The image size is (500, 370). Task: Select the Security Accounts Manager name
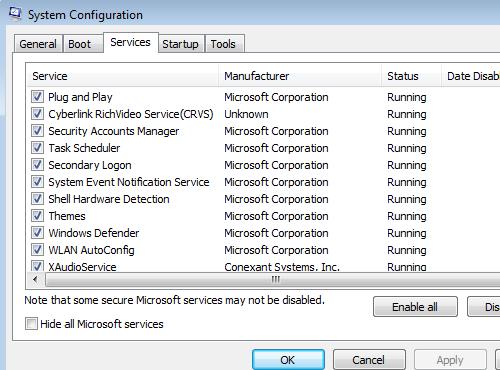[x=114, y=131]
